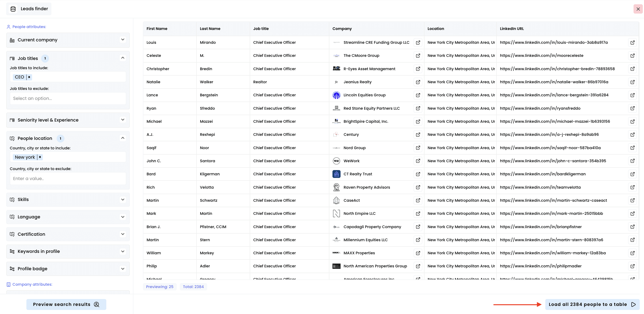Click WeWork company external link icon
This screenshot has height=314, width=644.
(418, 161)
